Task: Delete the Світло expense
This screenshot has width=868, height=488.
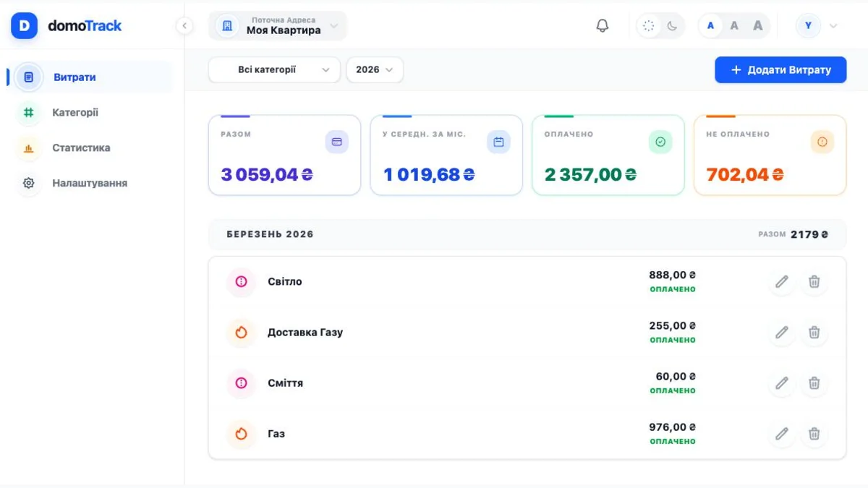Action: click(814, 282)
